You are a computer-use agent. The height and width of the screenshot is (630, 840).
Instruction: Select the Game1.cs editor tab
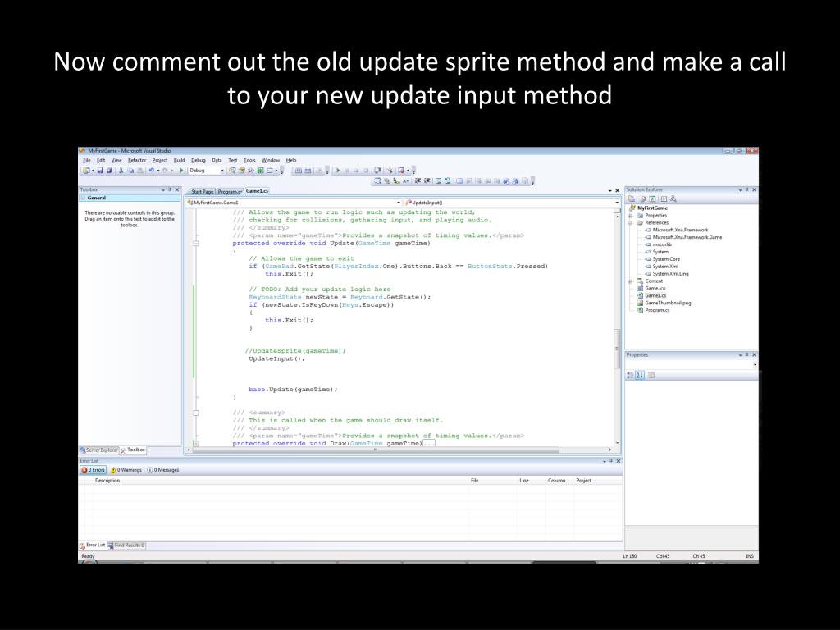coord(257,191)
